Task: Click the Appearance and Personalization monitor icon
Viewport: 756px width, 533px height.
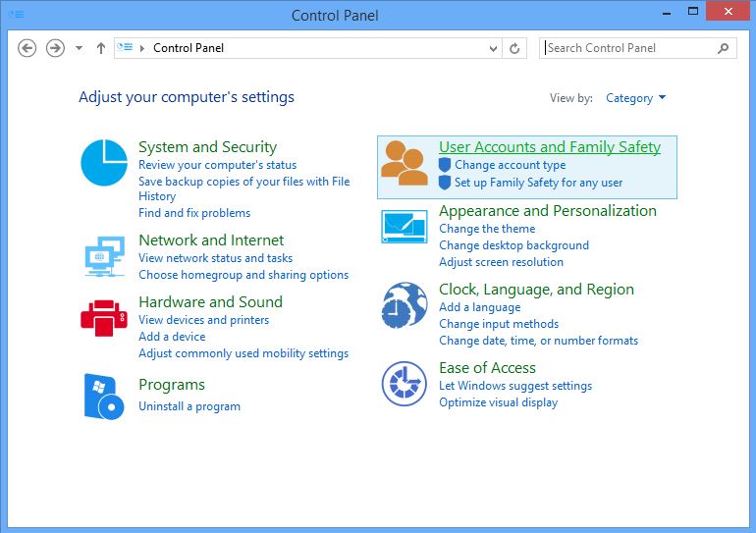Action: [405, 227]
